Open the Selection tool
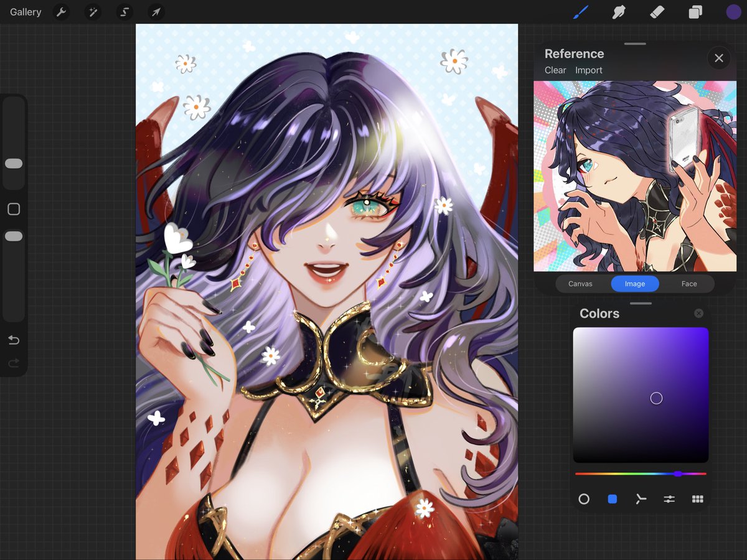Screen dimensions: 747x560 click(x=124, y=12)
